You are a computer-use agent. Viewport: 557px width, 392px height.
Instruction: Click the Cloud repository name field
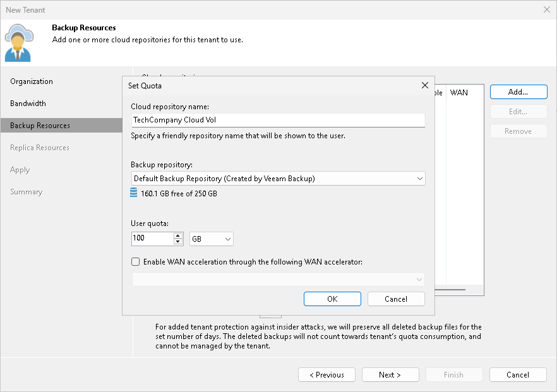click(x=278, y=119)
